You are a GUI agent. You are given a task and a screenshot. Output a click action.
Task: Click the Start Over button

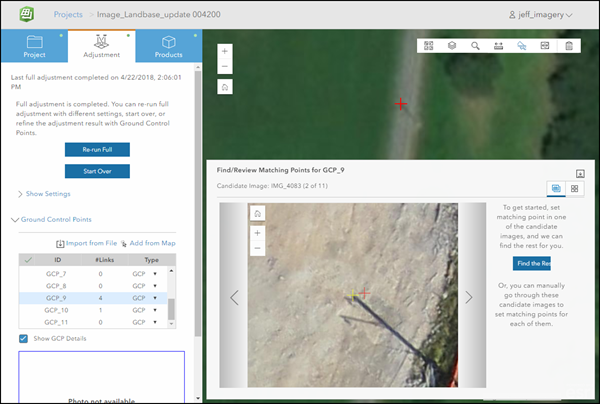click(97, 171)
